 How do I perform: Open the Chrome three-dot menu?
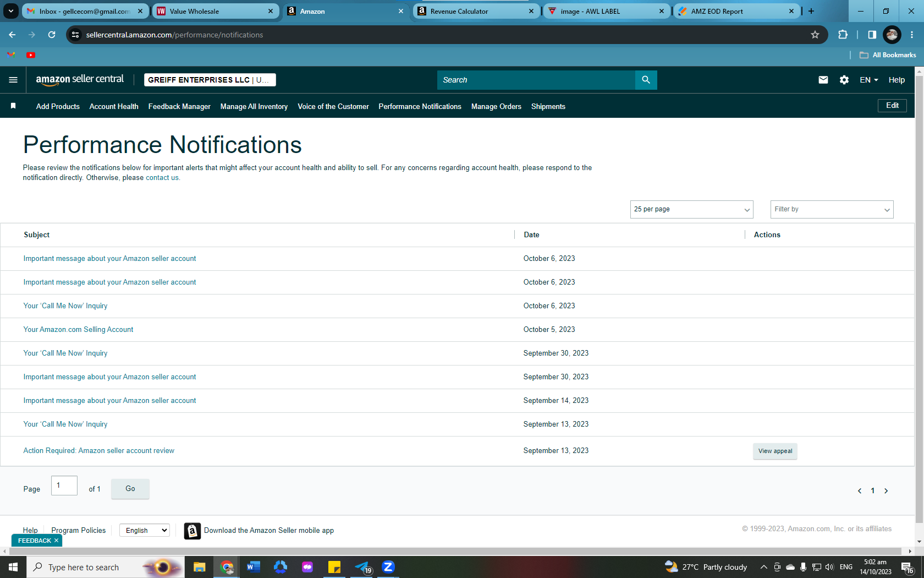912,35
